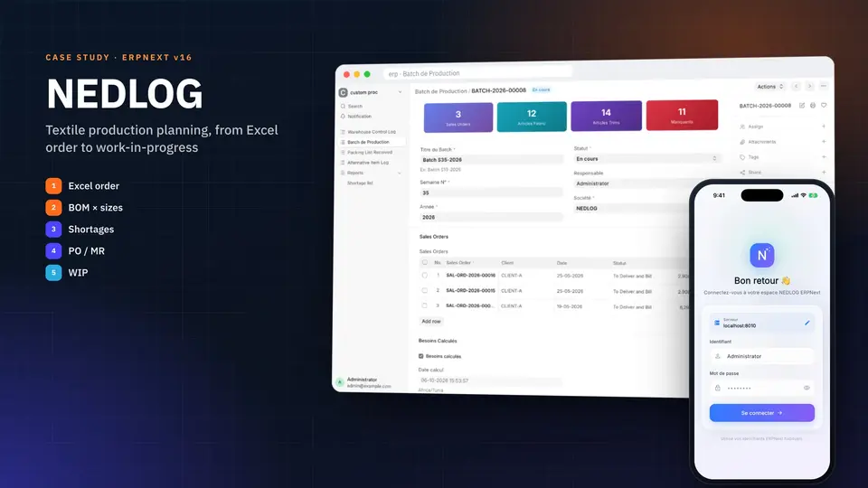The width and height of the screenshot is (868, 488).
Task: Click the Année field showing 2026
Action: (492, 217)
